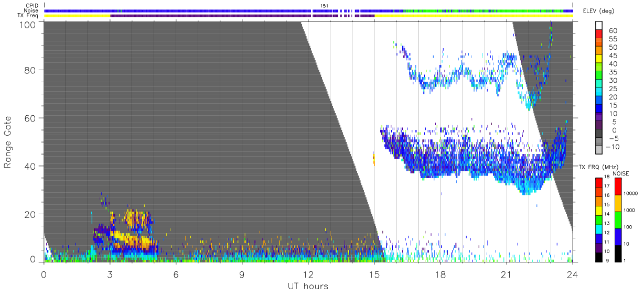Click the x-axis tick label '21'
This screenshot has width=644, height=297.
(x=506, y=274)
